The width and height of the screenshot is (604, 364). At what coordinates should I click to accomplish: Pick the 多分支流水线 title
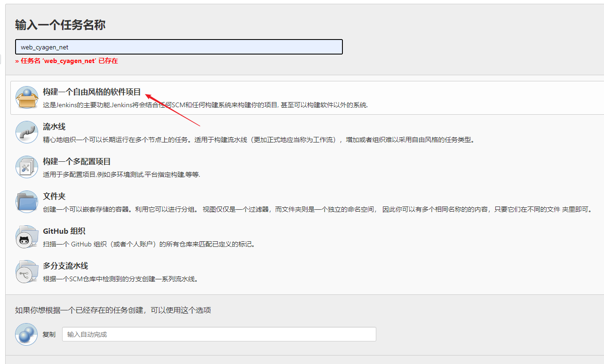[65, 266]
